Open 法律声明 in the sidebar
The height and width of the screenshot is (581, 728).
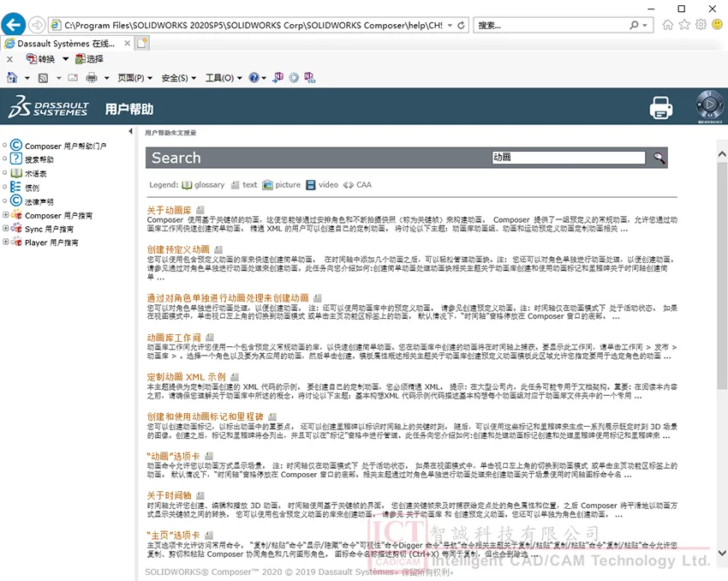tap(39, 201)
